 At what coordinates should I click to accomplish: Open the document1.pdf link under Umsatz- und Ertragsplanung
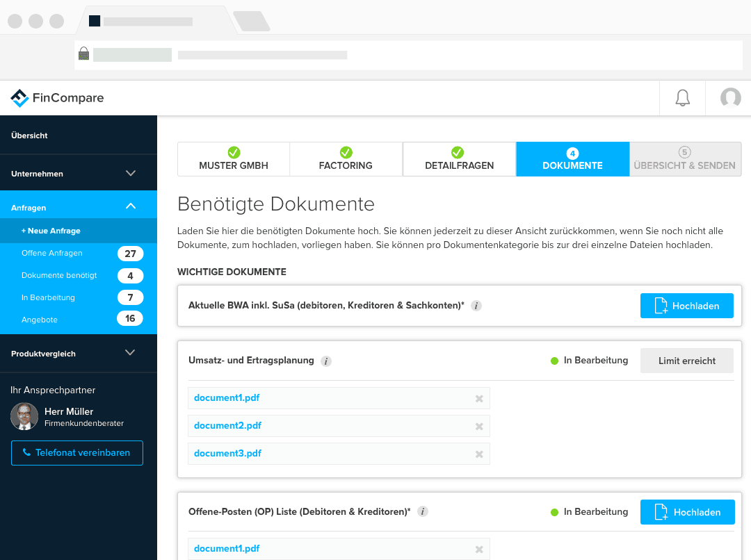pyautogui.click(x=227, y=398)
